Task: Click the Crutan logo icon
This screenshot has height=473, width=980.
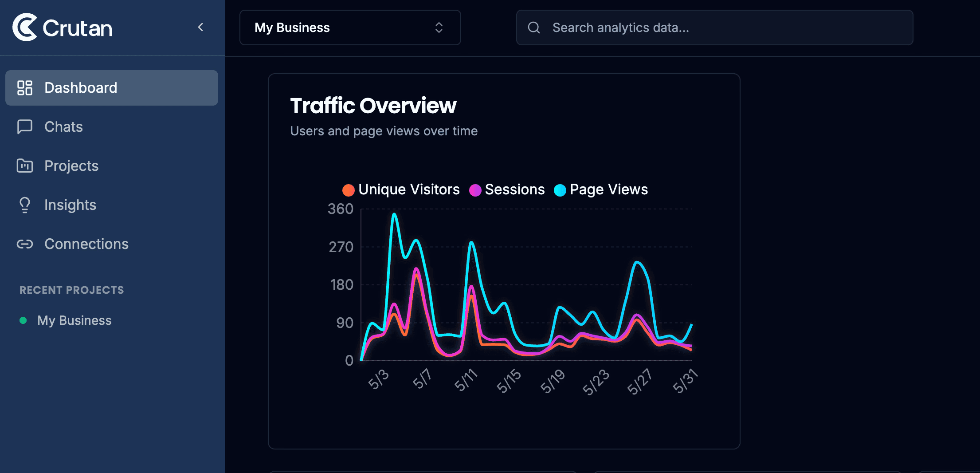Action: 25,27
